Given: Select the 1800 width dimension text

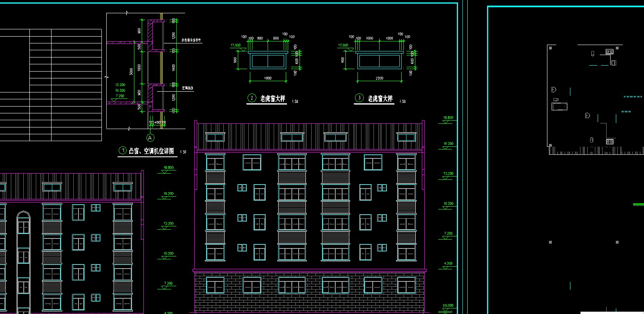Looking at the screenshot, I should pos(268,78).
